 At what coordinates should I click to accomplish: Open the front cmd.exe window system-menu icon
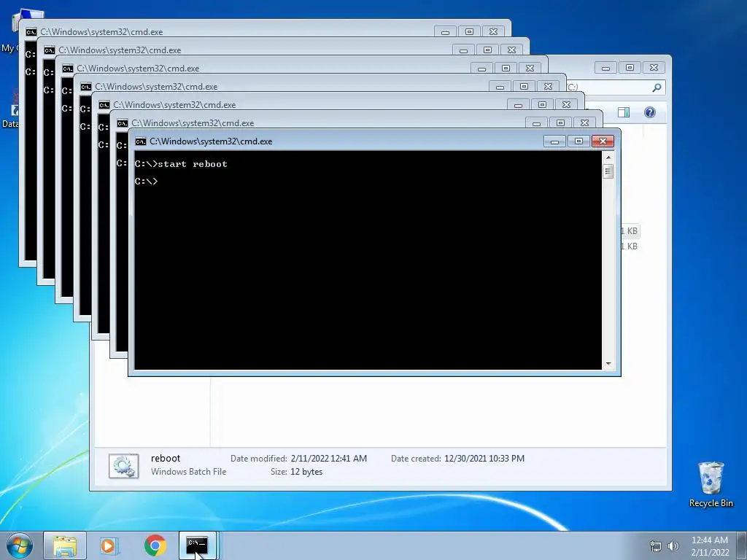[141, 141]
